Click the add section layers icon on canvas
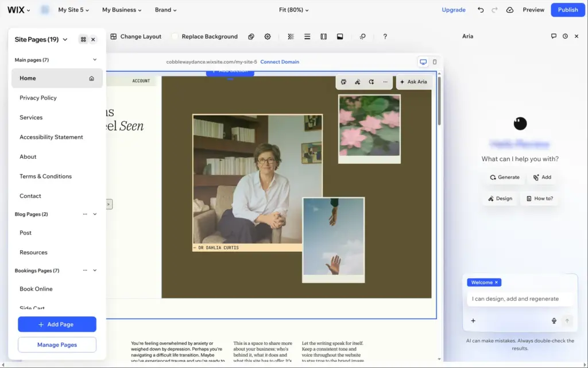 tap(343, 82)
